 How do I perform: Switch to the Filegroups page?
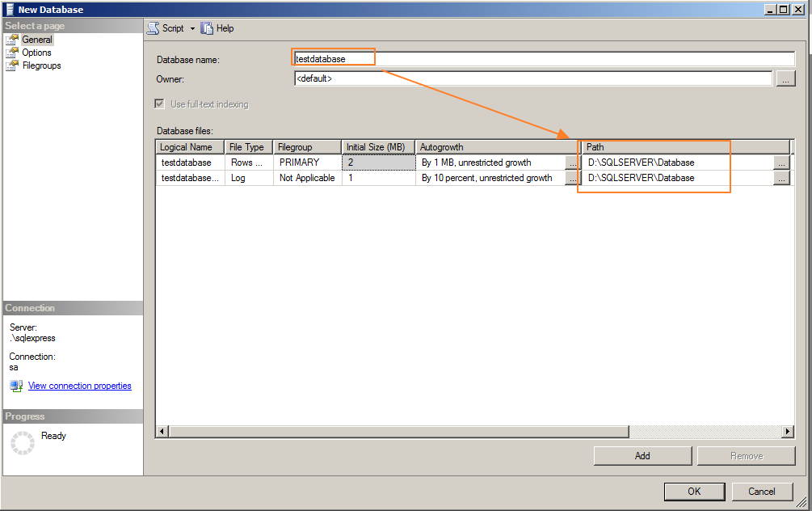click(41, 65)
